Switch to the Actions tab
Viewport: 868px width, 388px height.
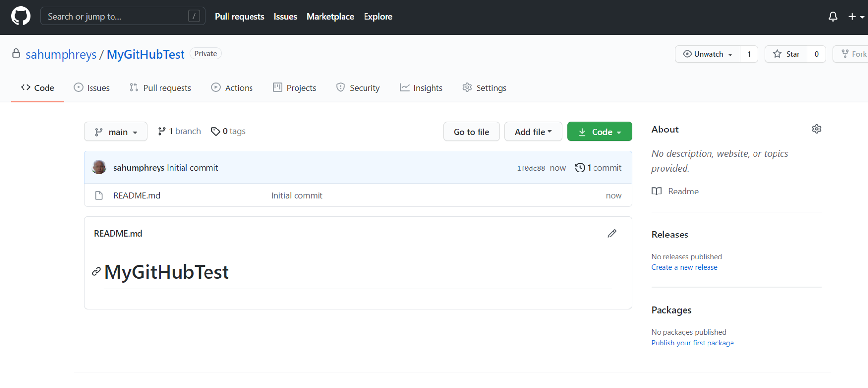pos(232,88)
